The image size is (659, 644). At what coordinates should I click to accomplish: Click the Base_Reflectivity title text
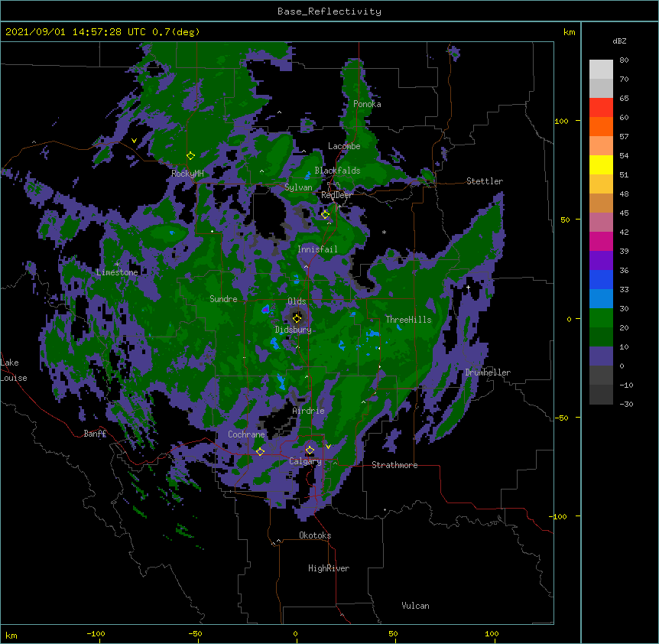[x=329, y=11]
